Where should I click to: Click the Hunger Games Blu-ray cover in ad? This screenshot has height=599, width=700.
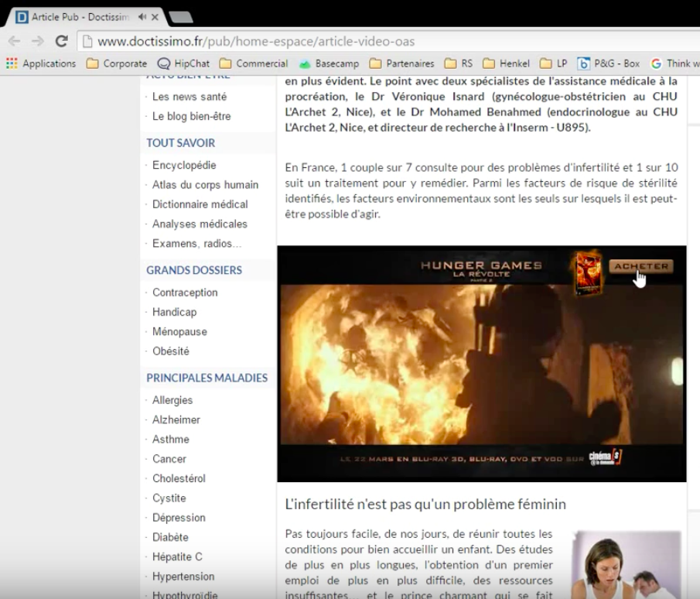(x=588, y=273)
